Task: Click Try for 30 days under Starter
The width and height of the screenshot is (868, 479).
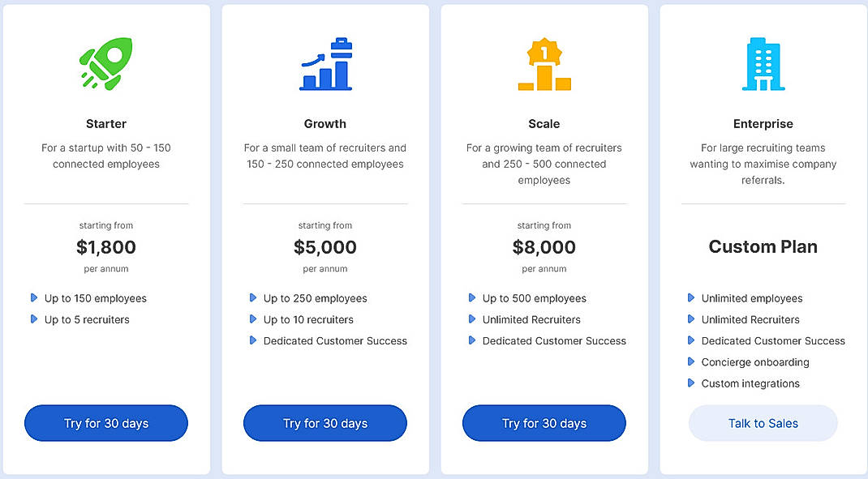Action: click(106, 422)
